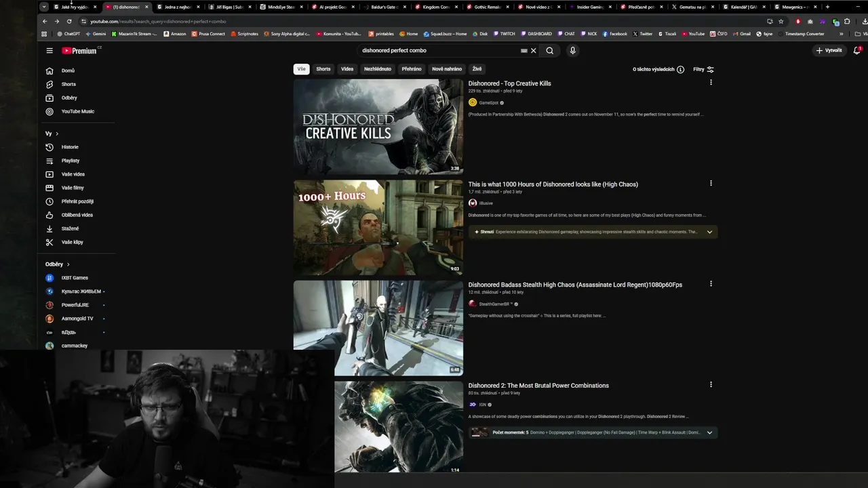The height and width of the screenshot is (488, 868).
Task: Open Dishonored - Top Creative Kills title
Action: [509, 83]
